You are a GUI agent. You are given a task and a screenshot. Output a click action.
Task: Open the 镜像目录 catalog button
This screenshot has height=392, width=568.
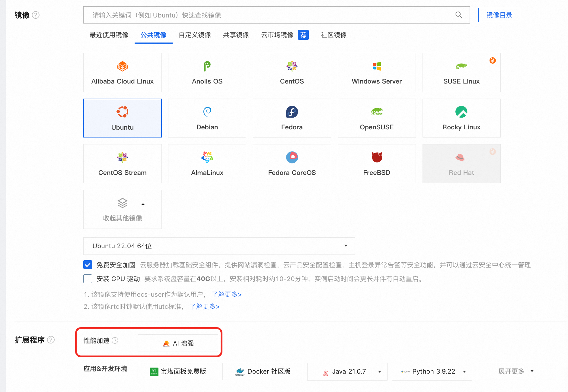(499, 15)
